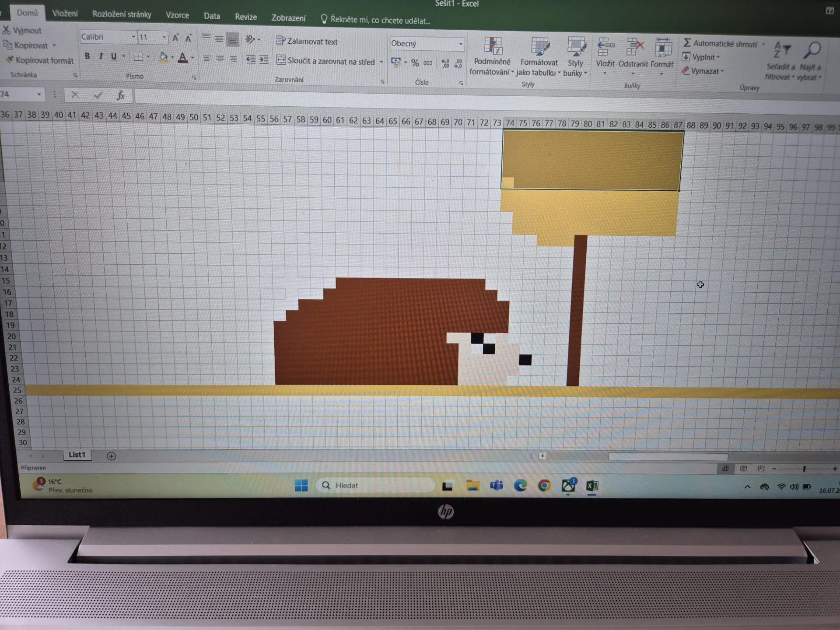Select the List1 sheet tab
840x630 pixels.
(x=77, y=455)
